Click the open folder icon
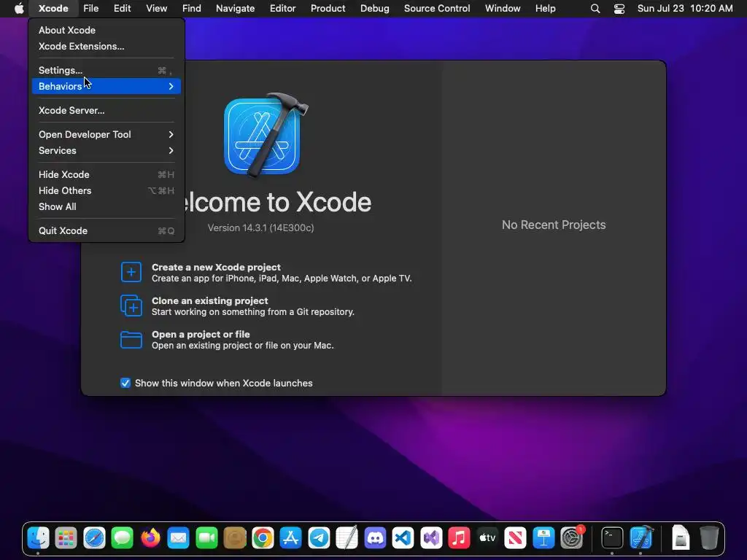Image resolution: width=747 pixels, height=560 pixels. [131, 340]
